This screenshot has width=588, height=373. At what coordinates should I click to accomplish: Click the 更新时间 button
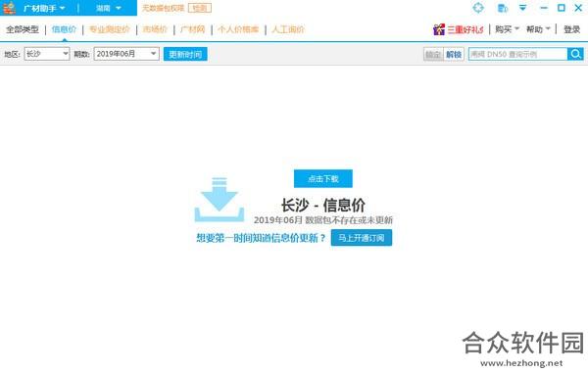[185, 54]
